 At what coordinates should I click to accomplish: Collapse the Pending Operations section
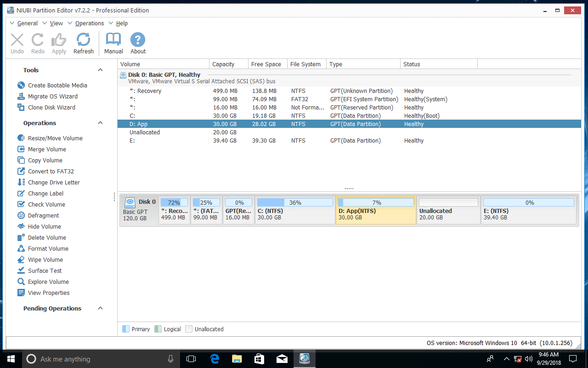pos(100,308)
